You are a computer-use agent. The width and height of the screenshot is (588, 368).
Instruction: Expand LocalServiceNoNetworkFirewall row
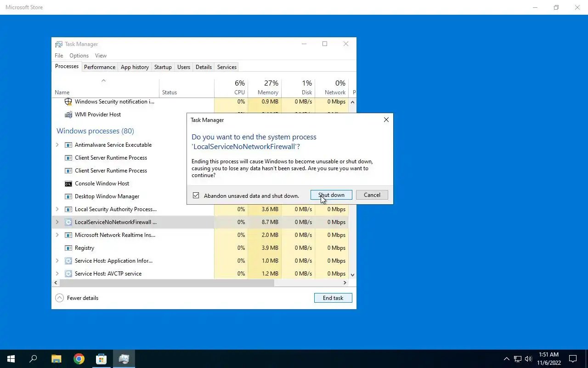tap(57, 222)
